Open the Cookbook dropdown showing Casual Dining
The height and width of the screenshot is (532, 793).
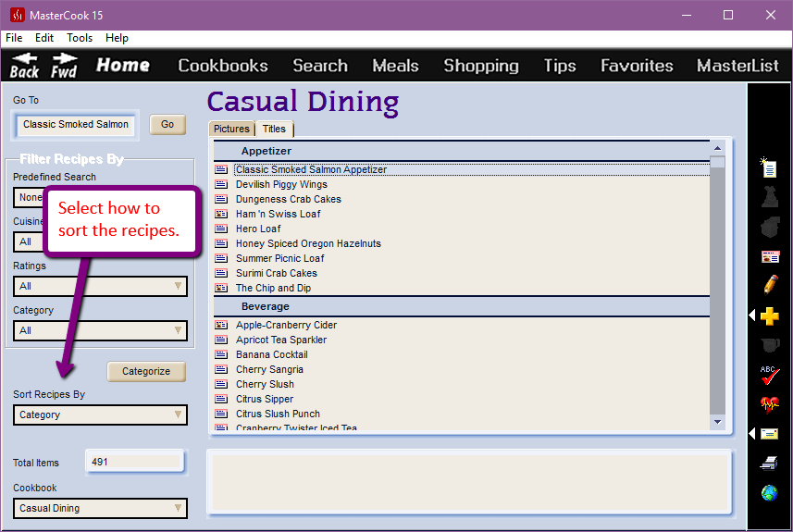100,508
